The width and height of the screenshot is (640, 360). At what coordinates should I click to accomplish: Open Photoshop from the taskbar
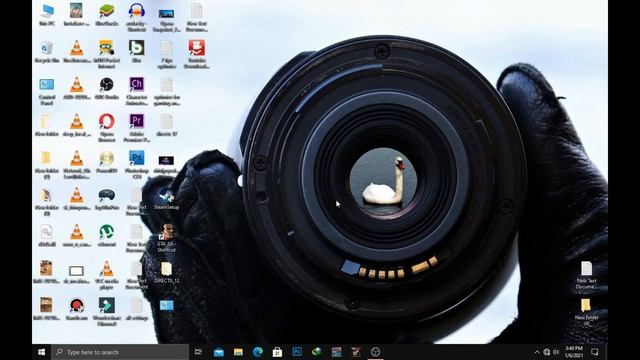tap(297, 352)
